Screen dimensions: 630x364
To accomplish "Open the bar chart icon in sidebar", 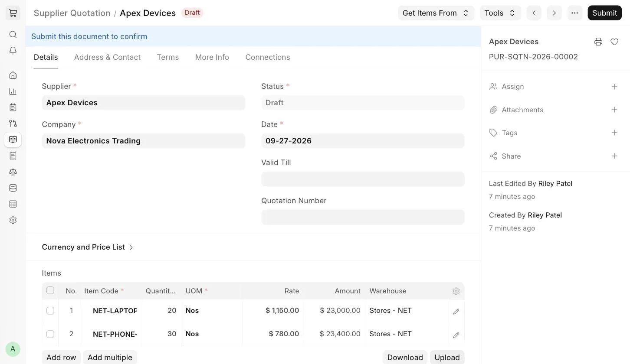I will click(13, 91).
